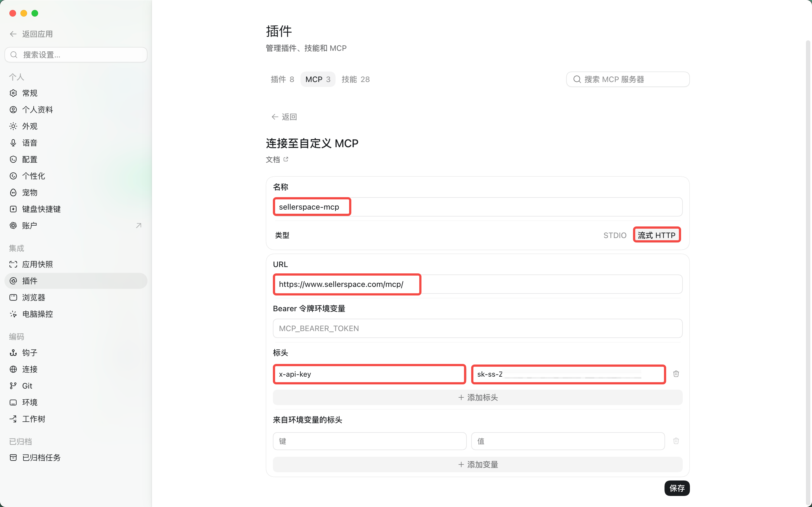812x507 pixels.
Task: Click the URL input field
Action: click(x=478, y=284)
